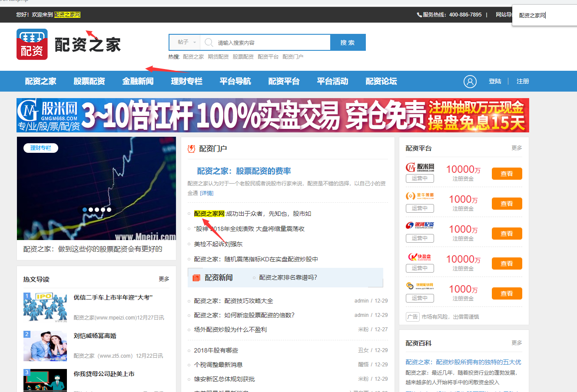Image resolution: width=577 pixels, height=392 pixels.
Task: Open hot search term 期货配资
Action: 218,57
